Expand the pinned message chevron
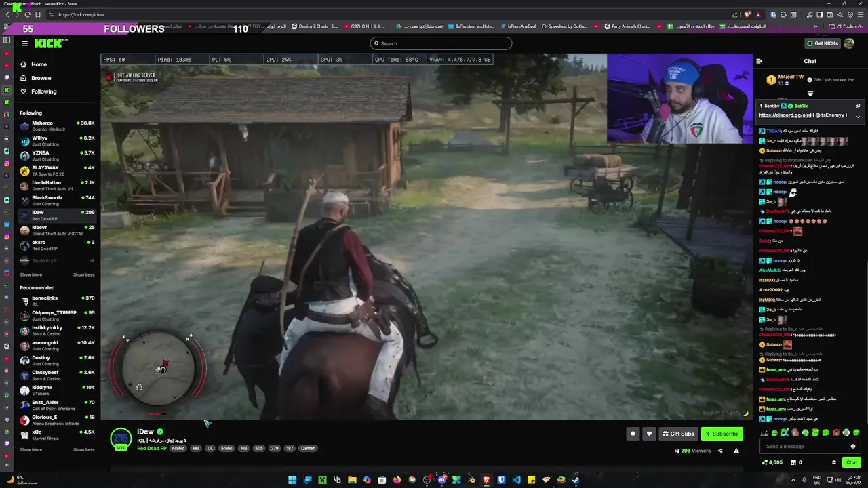This screenshot has height=488, width=868. point(858,116)
